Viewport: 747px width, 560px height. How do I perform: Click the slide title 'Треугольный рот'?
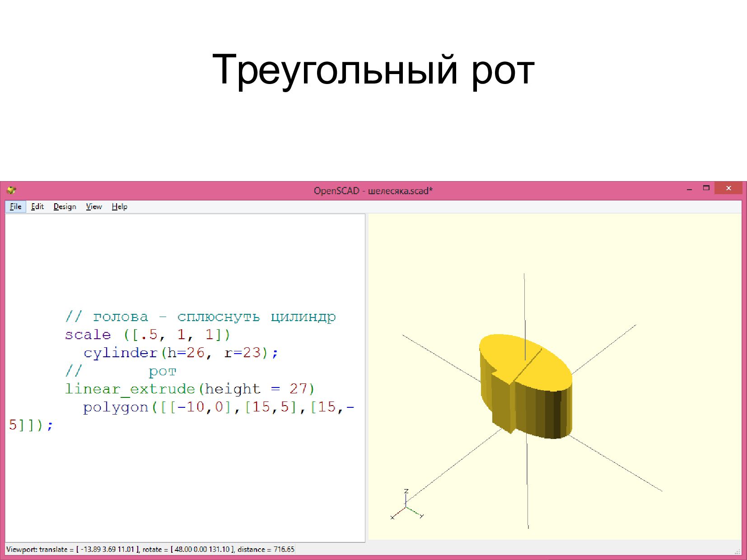pyautogui.click(x=373, y=70)
